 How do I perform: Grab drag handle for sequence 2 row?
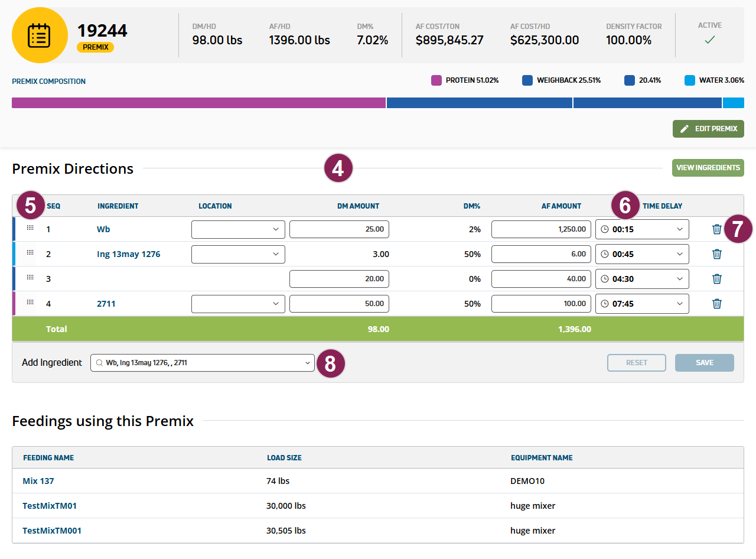click(30, 253)
